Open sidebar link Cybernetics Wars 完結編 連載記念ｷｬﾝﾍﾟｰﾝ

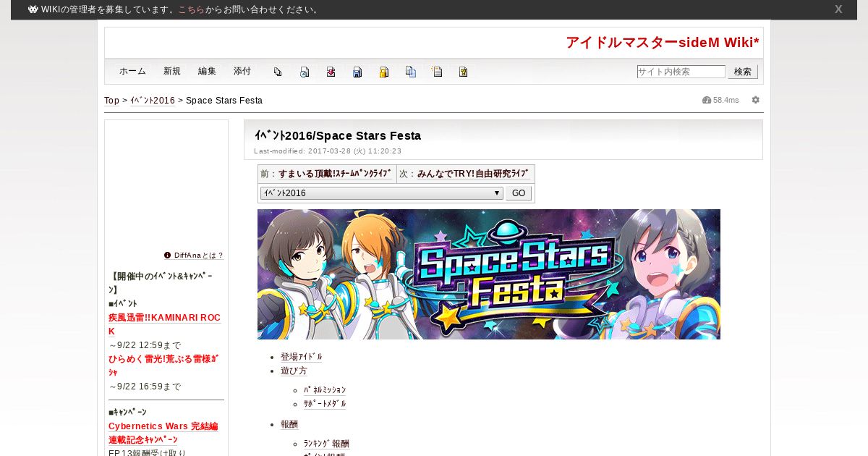163,433
